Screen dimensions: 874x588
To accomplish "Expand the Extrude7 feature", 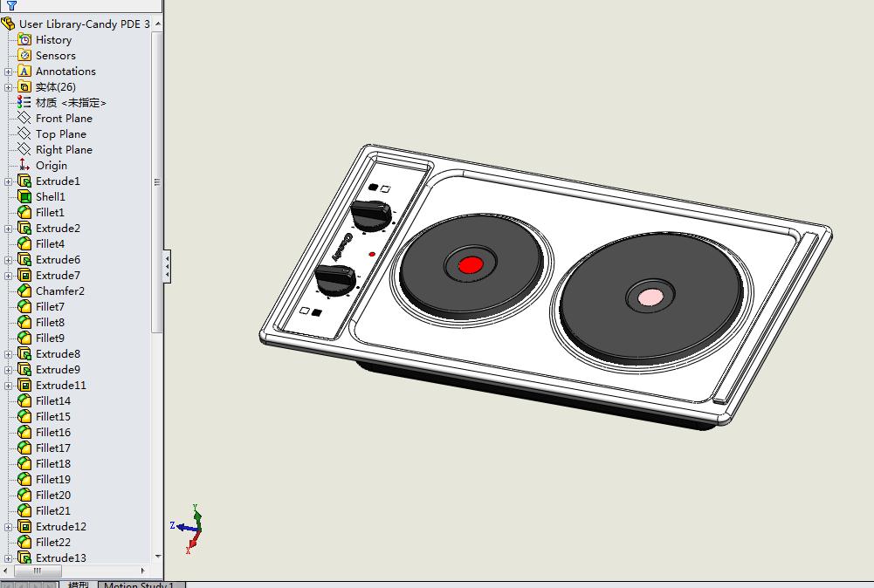I will pyautogui.click(x=8, y=276).
